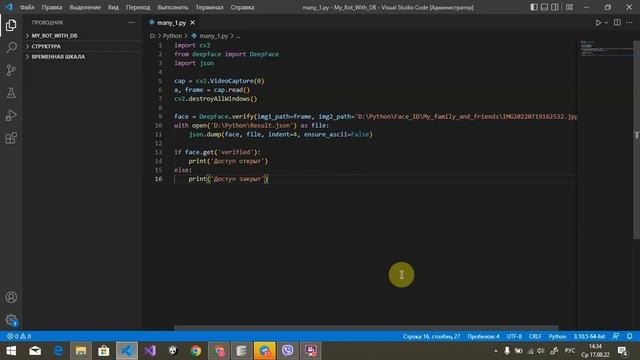Open the Explorer view in activity bar
The height and width of the screenshot is (360, 640).
pos(11,25)
